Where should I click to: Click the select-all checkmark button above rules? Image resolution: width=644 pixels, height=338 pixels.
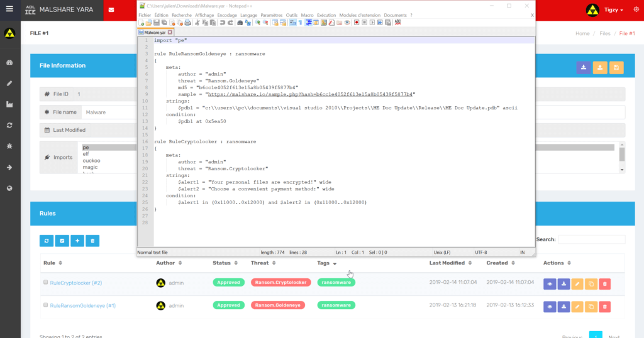[x=62, y=241]
